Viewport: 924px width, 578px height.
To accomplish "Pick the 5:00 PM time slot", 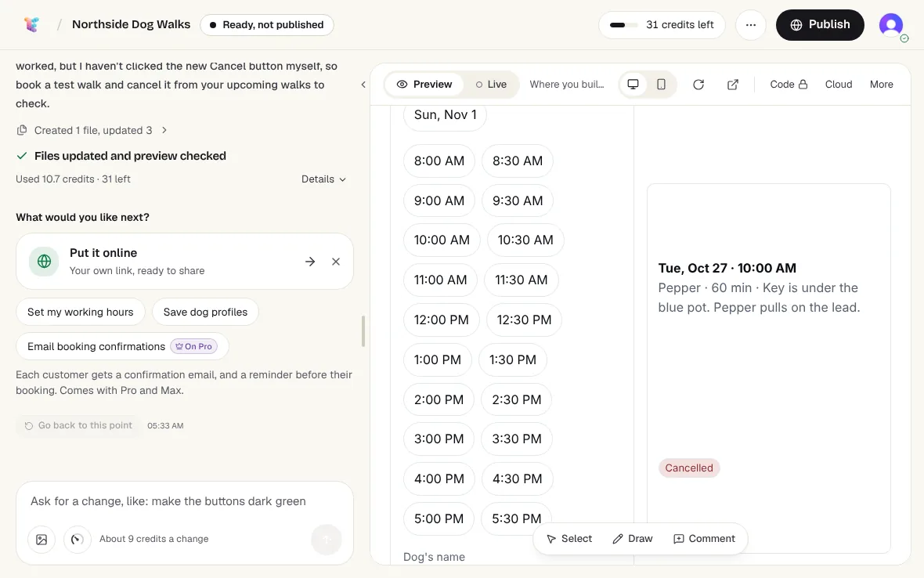I will pyautogui.click(x=439, y=519).
